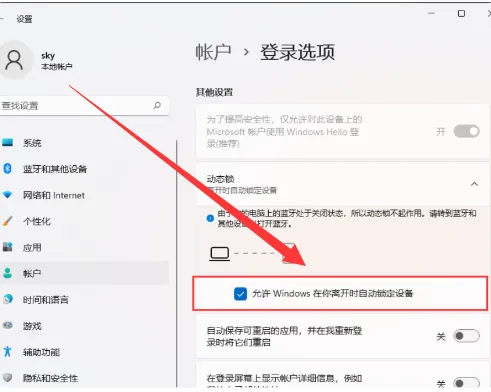Select 个性化 in sidebar
This screenshot has width=491, height=392.
[x=84, y=221]
